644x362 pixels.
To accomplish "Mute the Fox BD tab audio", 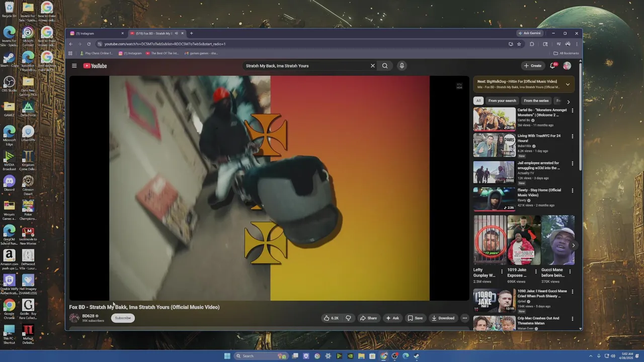I will (x=176, y=33).
